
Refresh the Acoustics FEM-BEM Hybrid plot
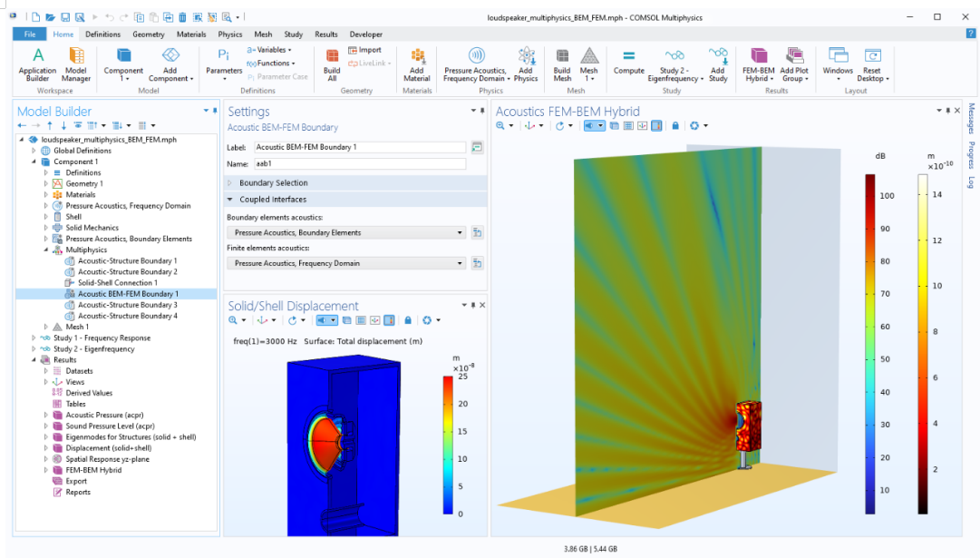pos(694,126)
